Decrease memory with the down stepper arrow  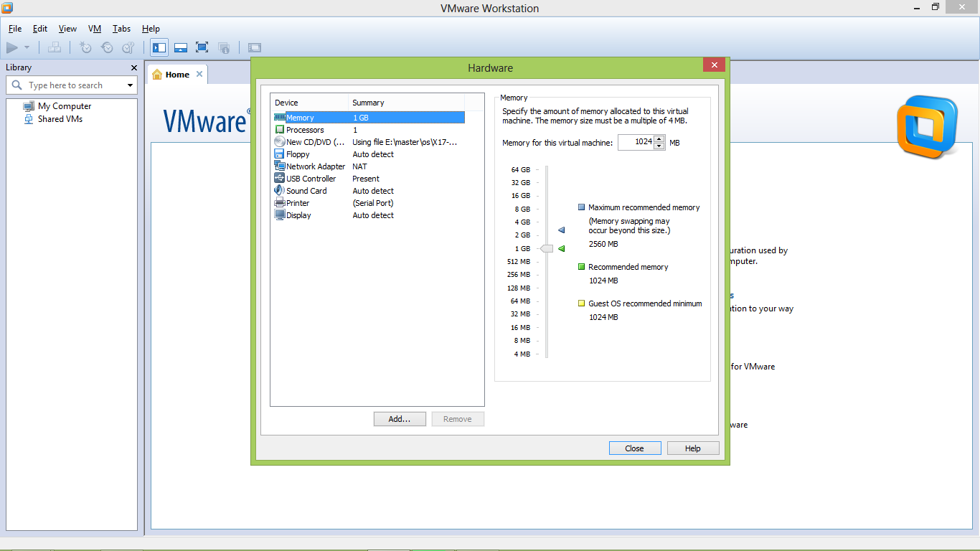(659, 146)
